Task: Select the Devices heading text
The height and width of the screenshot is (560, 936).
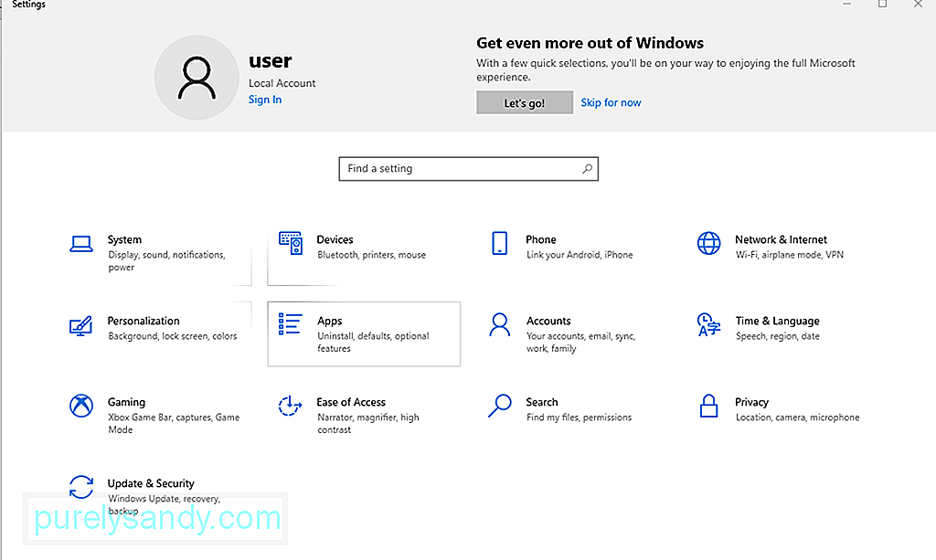Action: pos(335,239)
